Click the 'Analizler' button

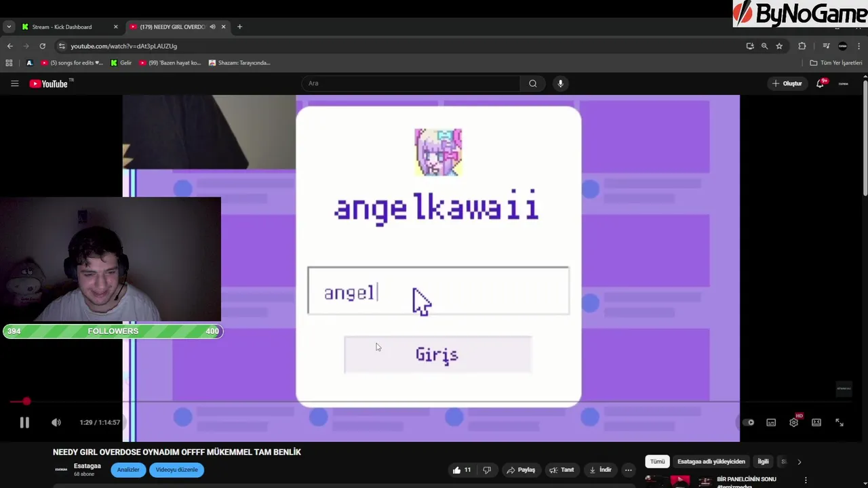point(128,470)
